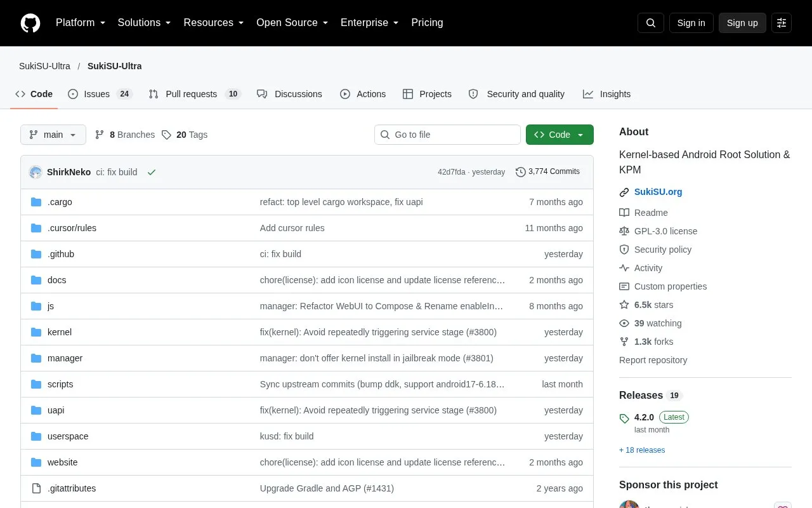Open the Pricing link
The image size is (812, 508).
pos(427,23)
